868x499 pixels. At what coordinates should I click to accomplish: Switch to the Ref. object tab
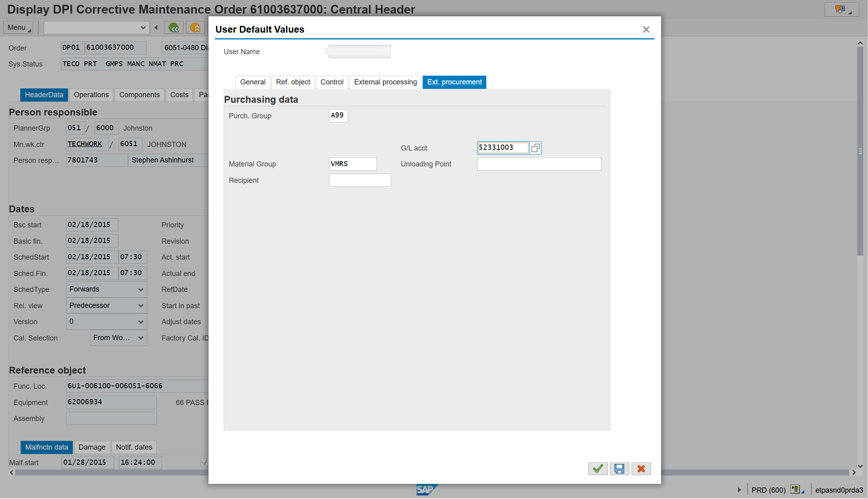click(293, 82)
